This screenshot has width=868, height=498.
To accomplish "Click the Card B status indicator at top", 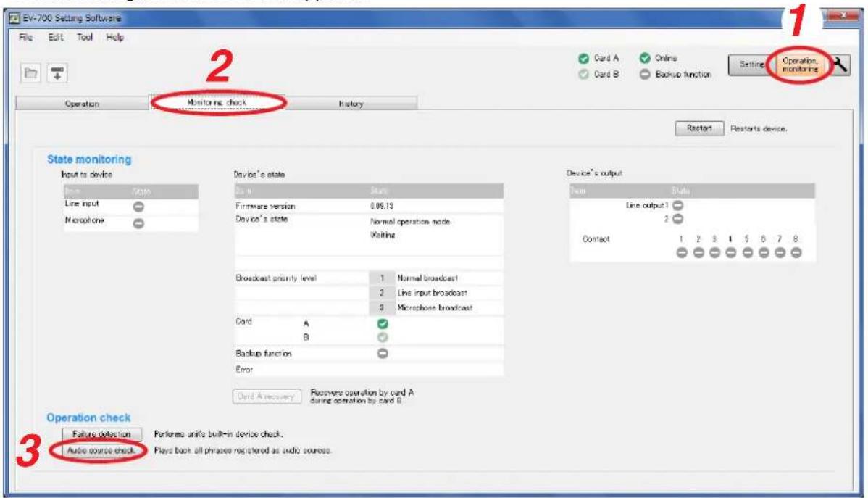I will 583,74.
